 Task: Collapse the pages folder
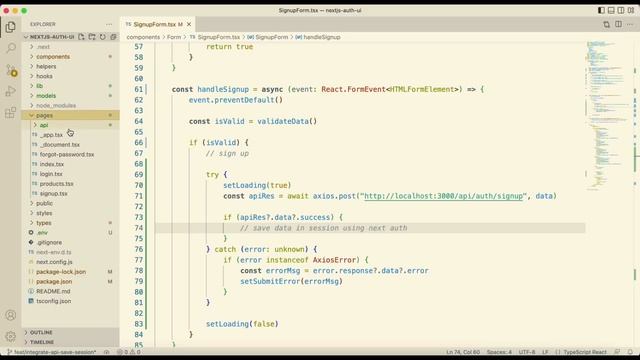pos(70,115)
